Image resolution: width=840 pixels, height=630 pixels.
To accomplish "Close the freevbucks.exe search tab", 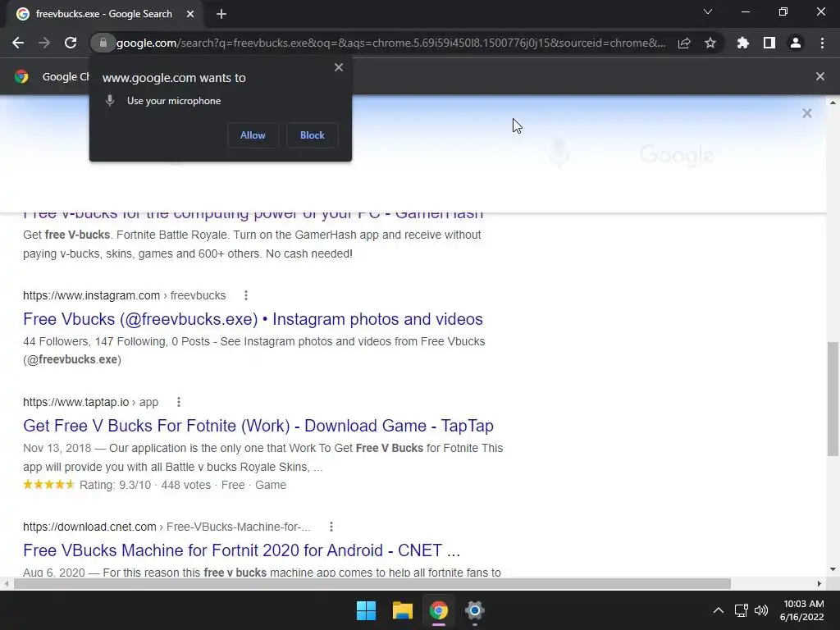I will pos(190,14).
